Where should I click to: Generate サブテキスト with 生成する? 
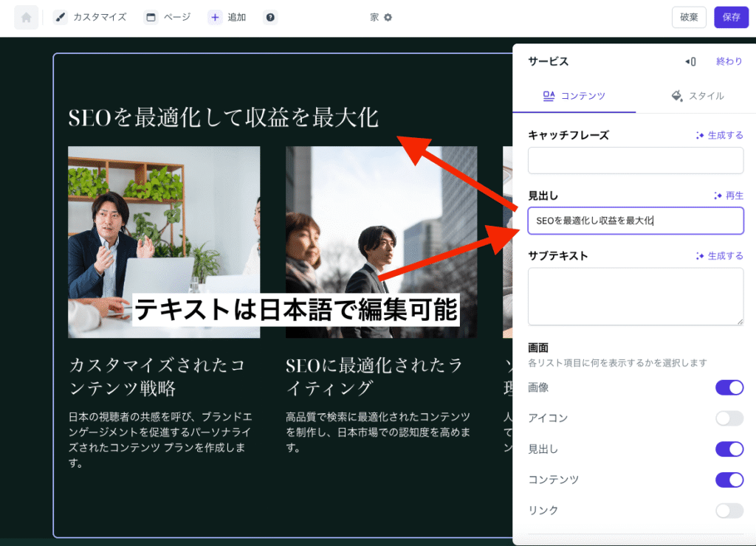pos(719,256)
